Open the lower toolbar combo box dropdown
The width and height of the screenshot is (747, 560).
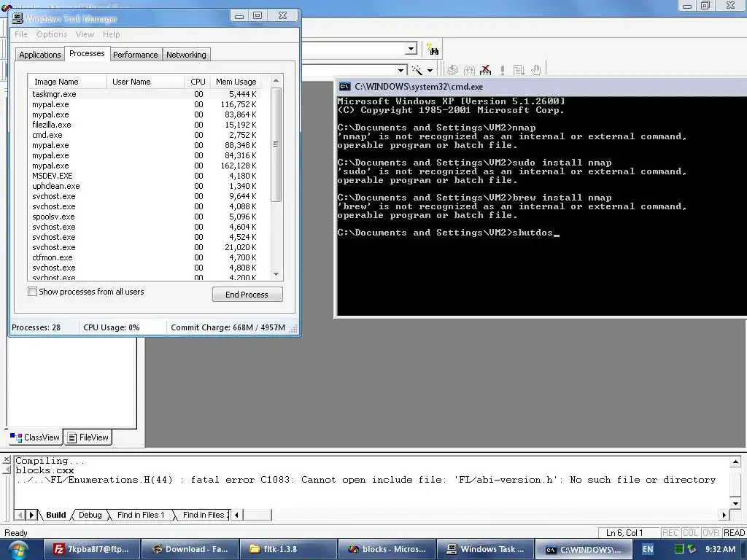[x=401, y=71]
